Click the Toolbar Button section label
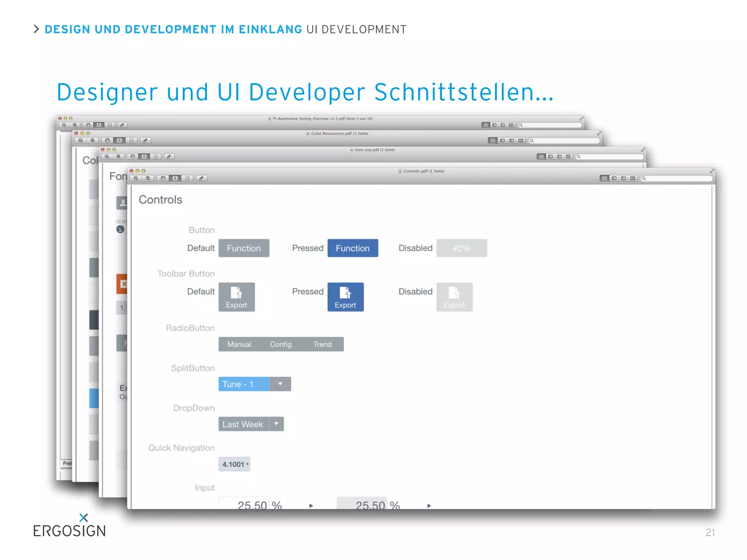Viewport: 747px width, 560px height. point(186,273)
